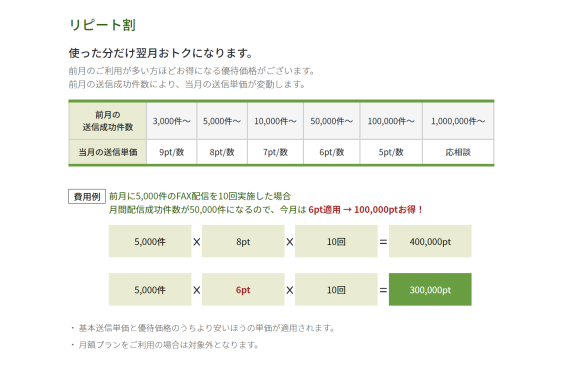Viewport: 580px width, 370px height.
Task: Select the 100,000件〜 table cell
Action: tap(391, 121)
